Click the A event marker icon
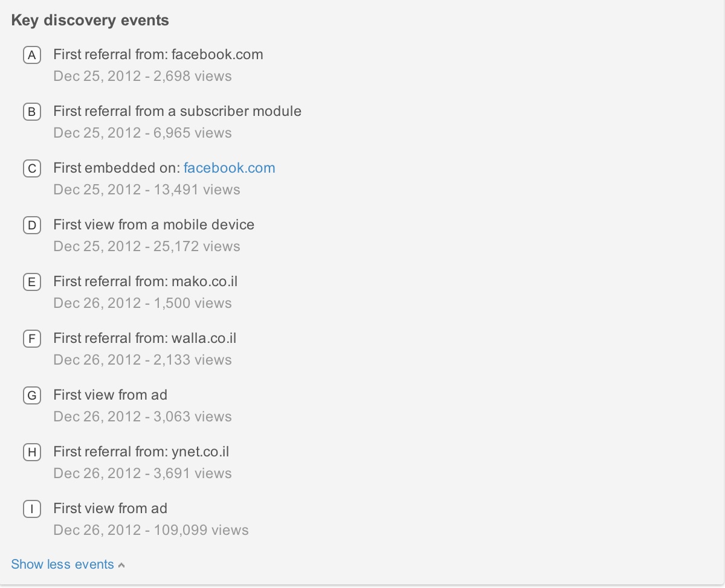The image size is (725, 588). (32, 56)
